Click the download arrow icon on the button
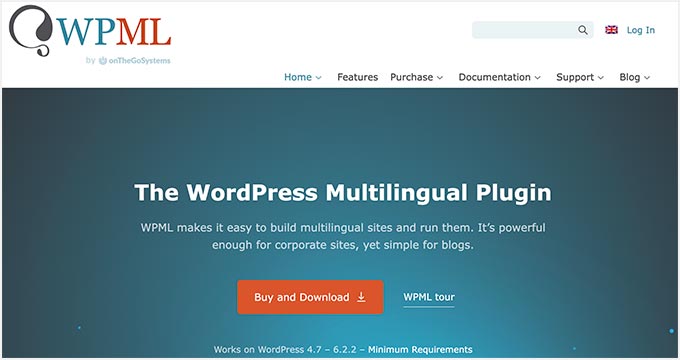This screenshot has height=360, width=680. click(x=361, y=297)
